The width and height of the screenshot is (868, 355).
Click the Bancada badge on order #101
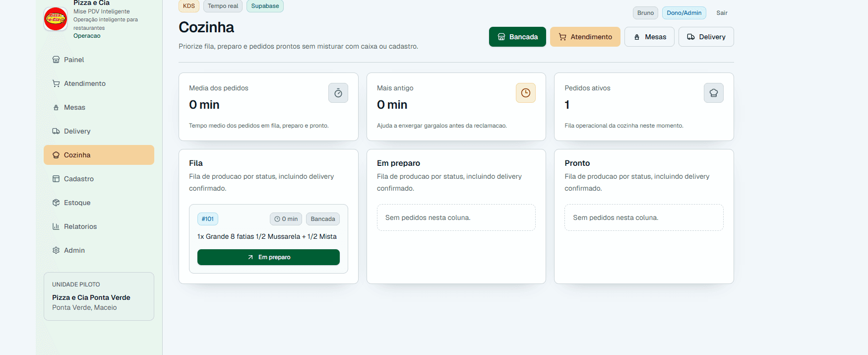(323, 219)
